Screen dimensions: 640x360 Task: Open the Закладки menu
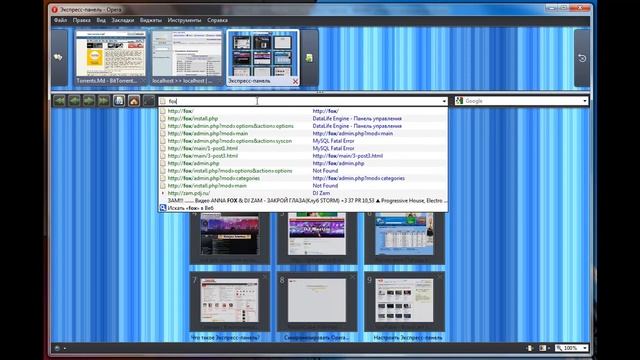tap(122, 20)
